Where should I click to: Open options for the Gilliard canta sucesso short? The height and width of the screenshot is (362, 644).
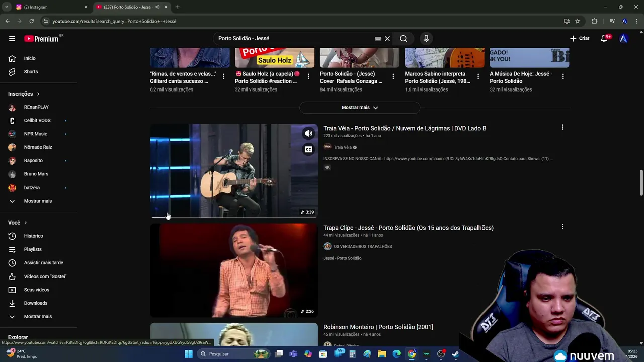[x=224, y=77]
